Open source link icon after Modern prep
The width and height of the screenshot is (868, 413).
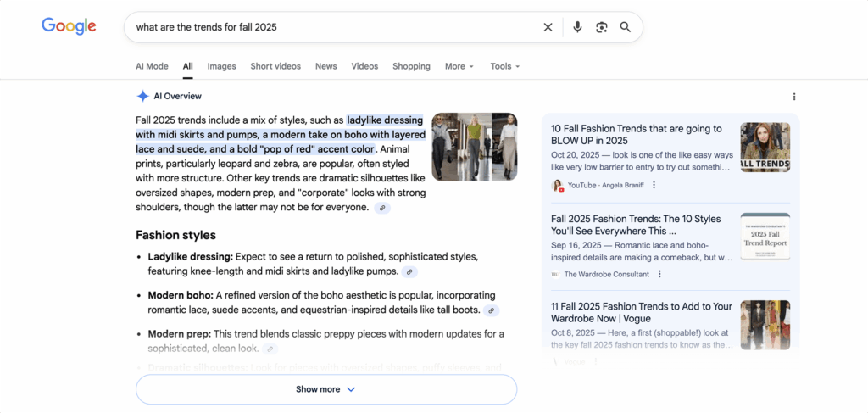270,349
